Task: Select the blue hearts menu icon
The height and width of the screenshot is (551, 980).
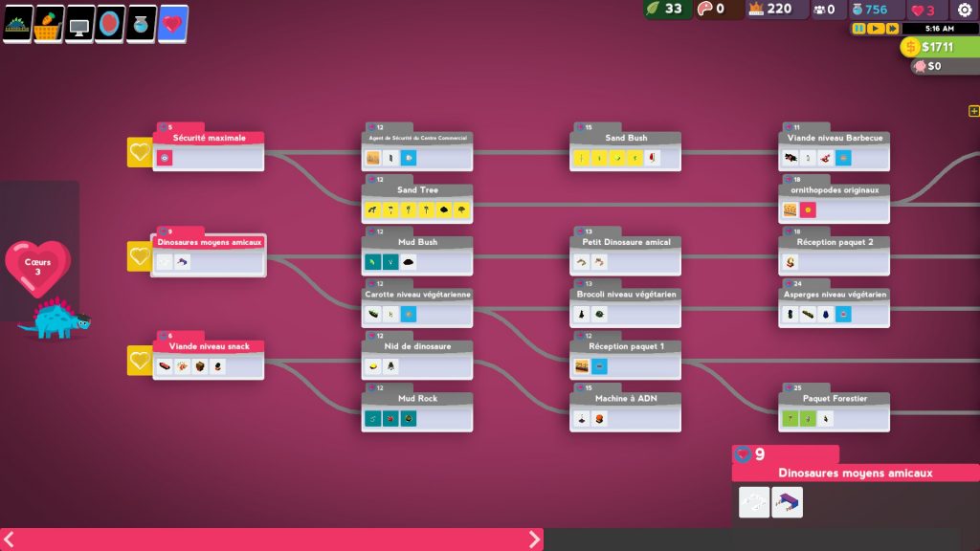Action: 172,24
